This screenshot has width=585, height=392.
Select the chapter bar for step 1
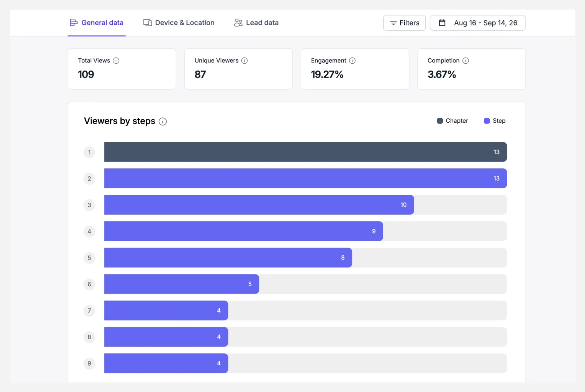[x=305, y=152]
